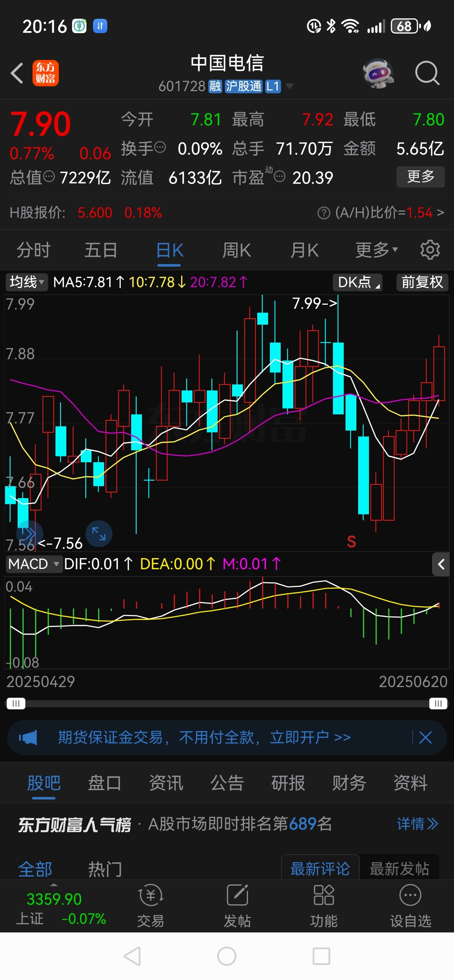Collapse side panel chevron arrow
454x980 pixels.
point(441,564)
